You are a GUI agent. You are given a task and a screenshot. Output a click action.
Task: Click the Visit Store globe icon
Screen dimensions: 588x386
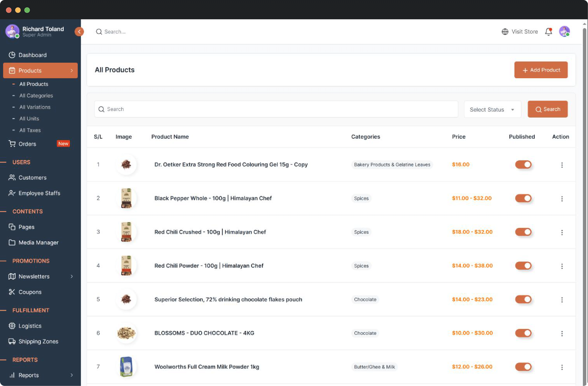pos(505,31)
